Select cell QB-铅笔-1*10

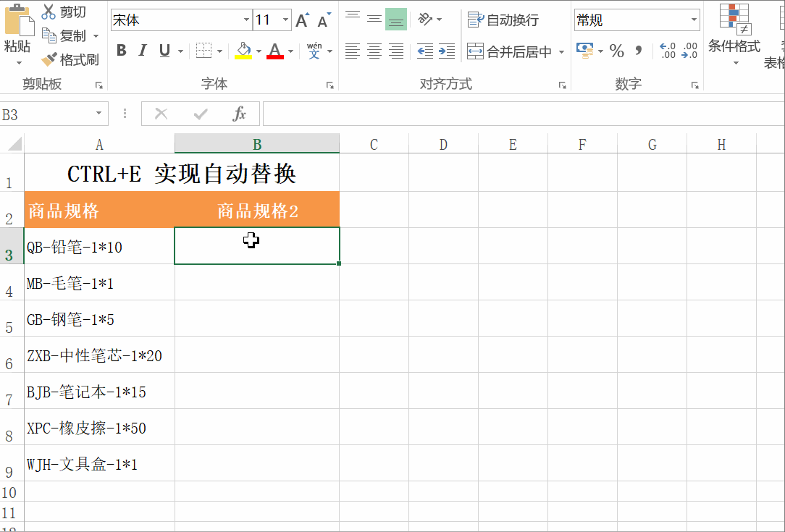pyautogui.click(x=99, y=245)
